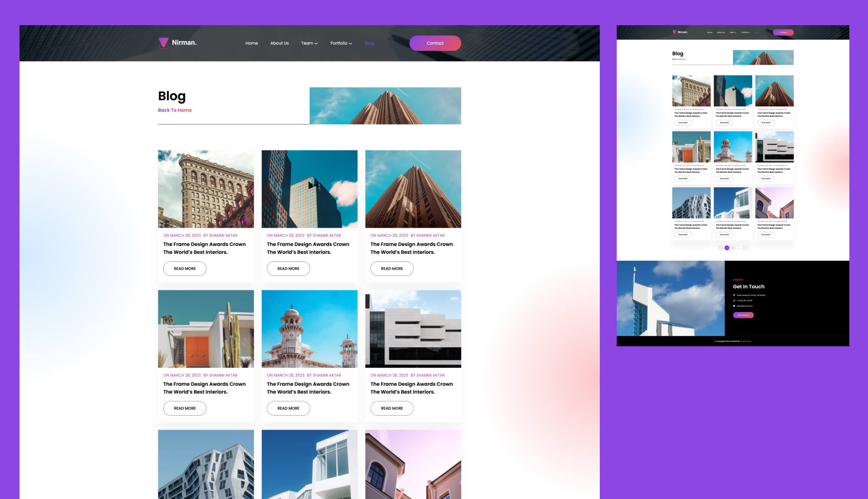The image size is (868, 499).
Task: Click the phone icon in the footer contact info
Action: 734,301
